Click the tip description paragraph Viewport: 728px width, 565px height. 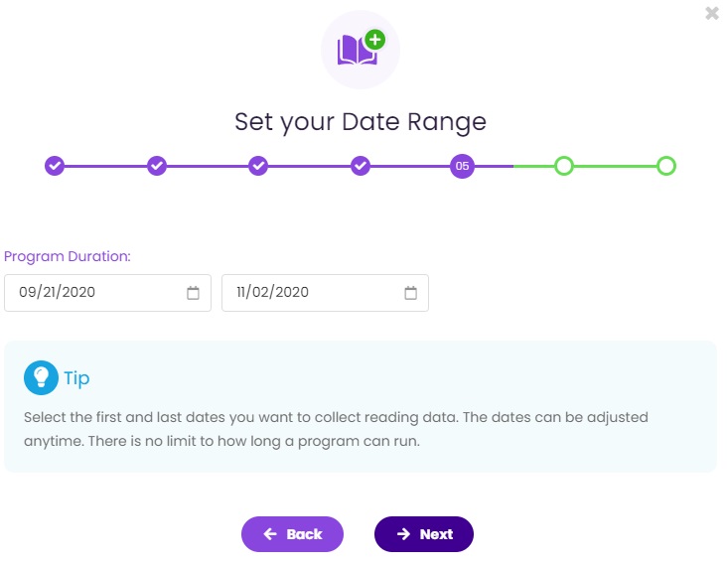click(336, 429)
